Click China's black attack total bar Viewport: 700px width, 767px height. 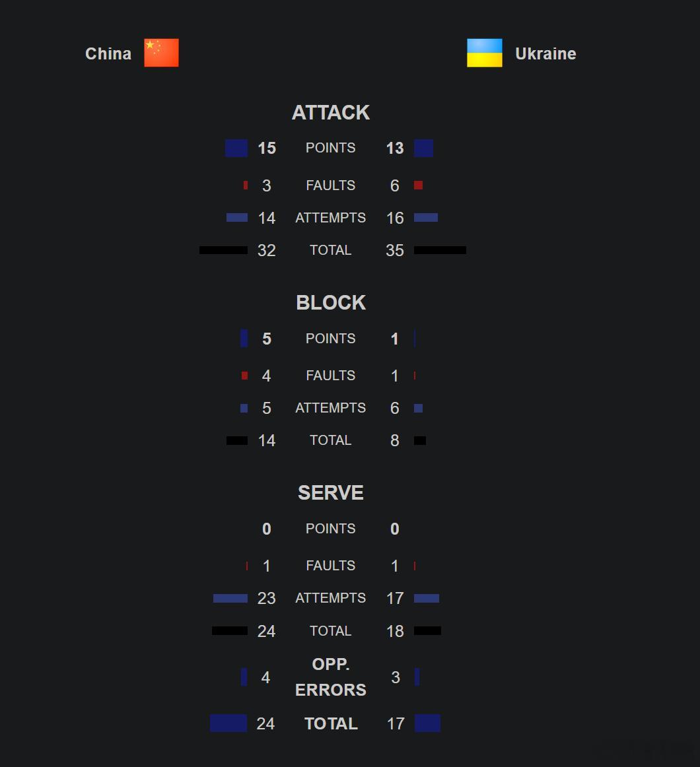(x=223, y=250)
